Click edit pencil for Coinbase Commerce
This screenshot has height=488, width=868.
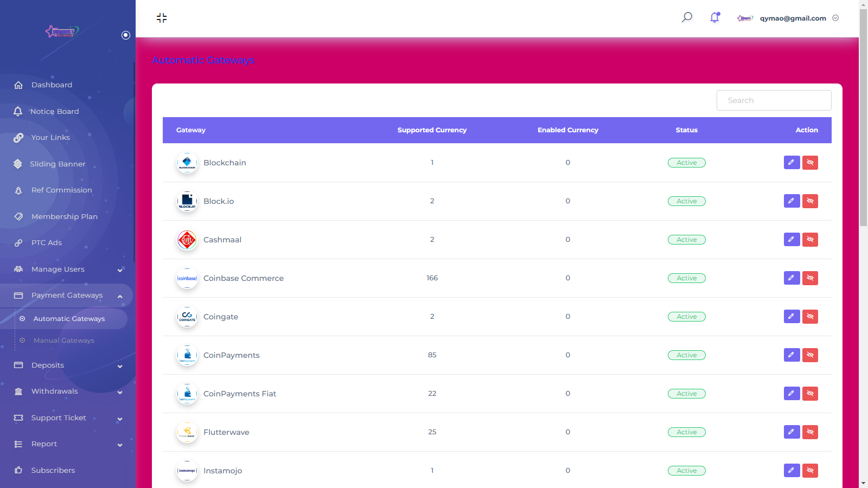click(792, 278)
